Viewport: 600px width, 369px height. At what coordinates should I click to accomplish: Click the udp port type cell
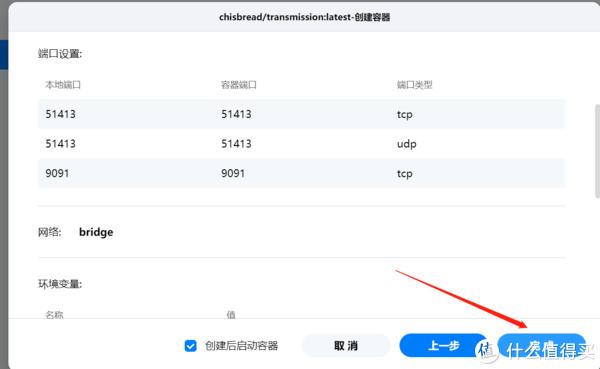[406, 144]
